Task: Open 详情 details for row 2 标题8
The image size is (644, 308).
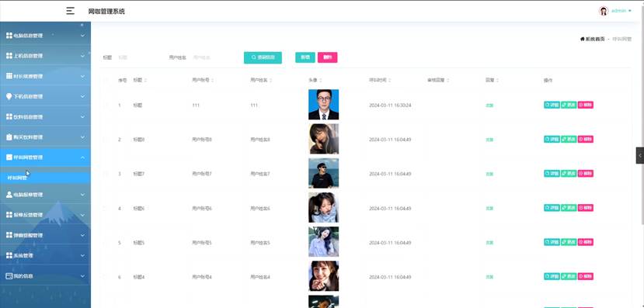Action: click(552, 140)
